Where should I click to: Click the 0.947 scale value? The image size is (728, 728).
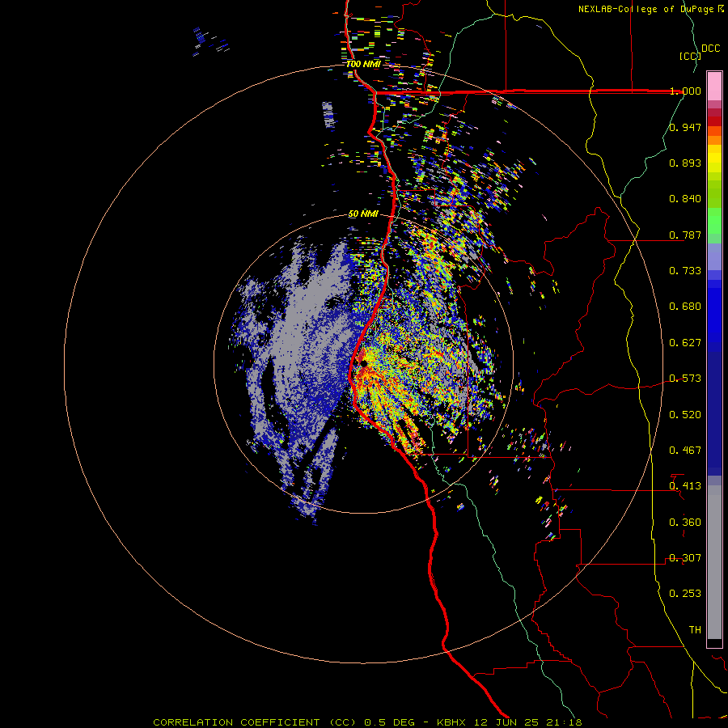coord(685,127)
